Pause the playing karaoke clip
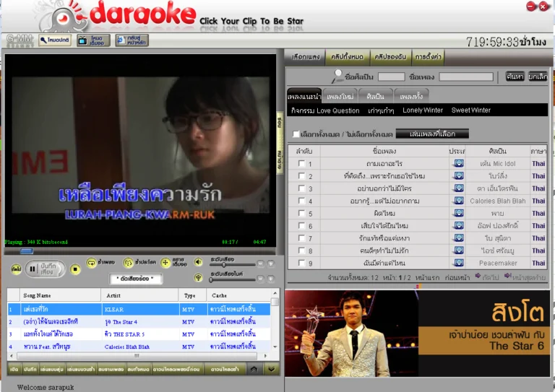 [x=33, y=269]
